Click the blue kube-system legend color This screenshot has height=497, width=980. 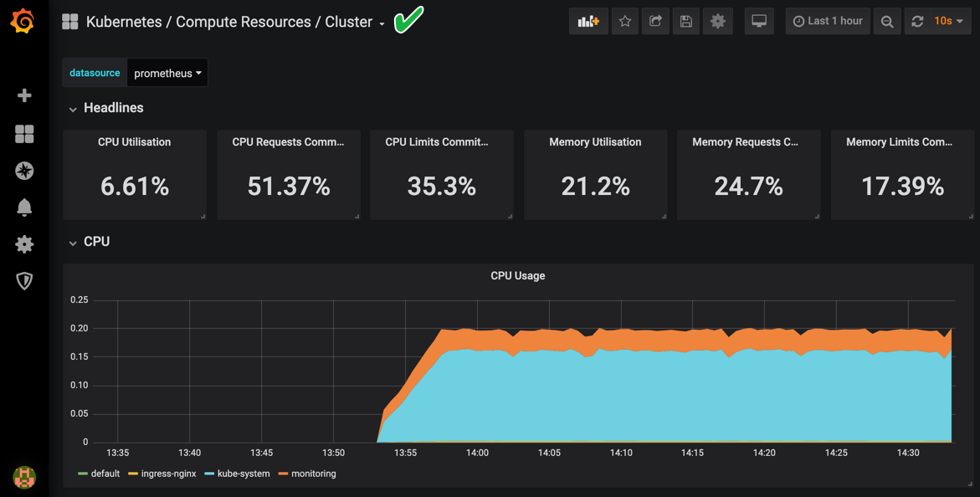pos(208,474)
